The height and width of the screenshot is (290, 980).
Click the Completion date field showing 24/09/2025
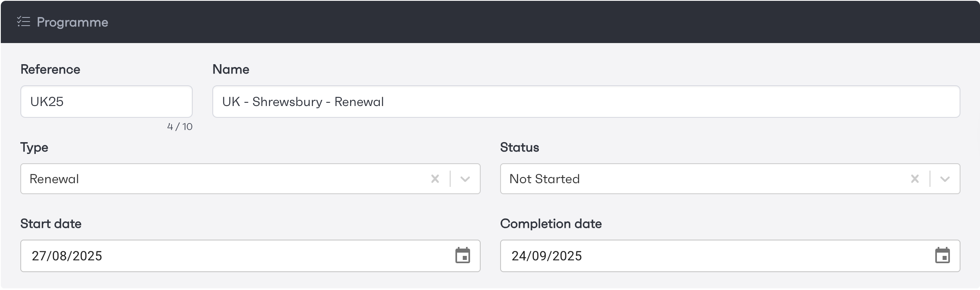716,256
